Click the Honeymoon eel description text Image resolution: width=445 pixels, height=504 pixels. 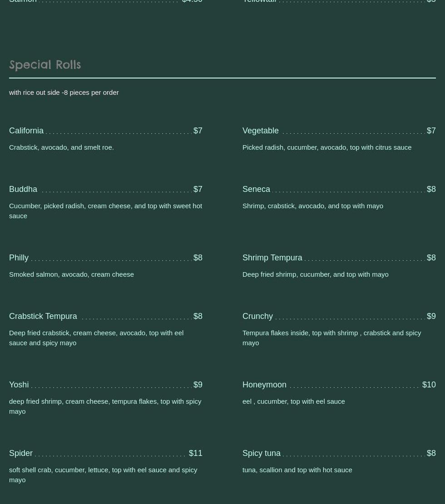click(x=293, y=401)
